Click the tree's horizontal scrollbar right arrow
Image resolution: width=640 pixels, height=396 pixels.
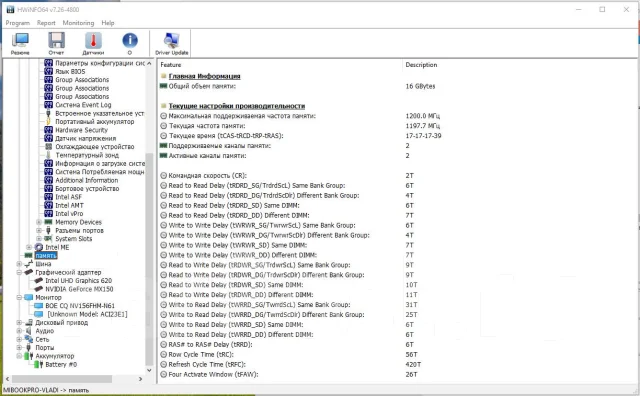tap(140, 379)
